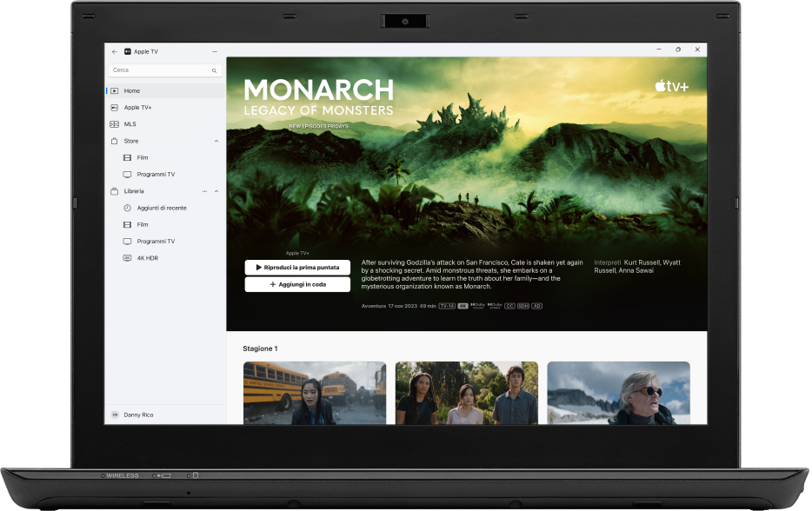Screen dimensions: 812x511
Task: Open the MLS section
Action: [165, 124]
